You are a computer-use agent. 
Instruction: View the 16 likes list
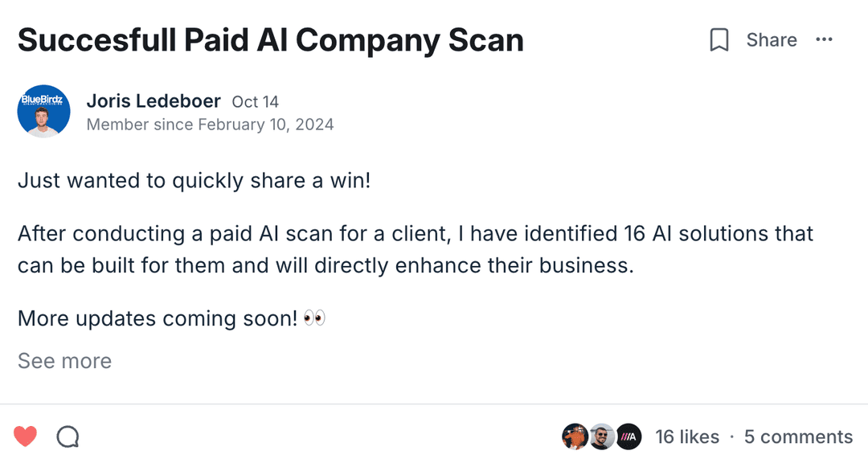(x=687, y=436)
